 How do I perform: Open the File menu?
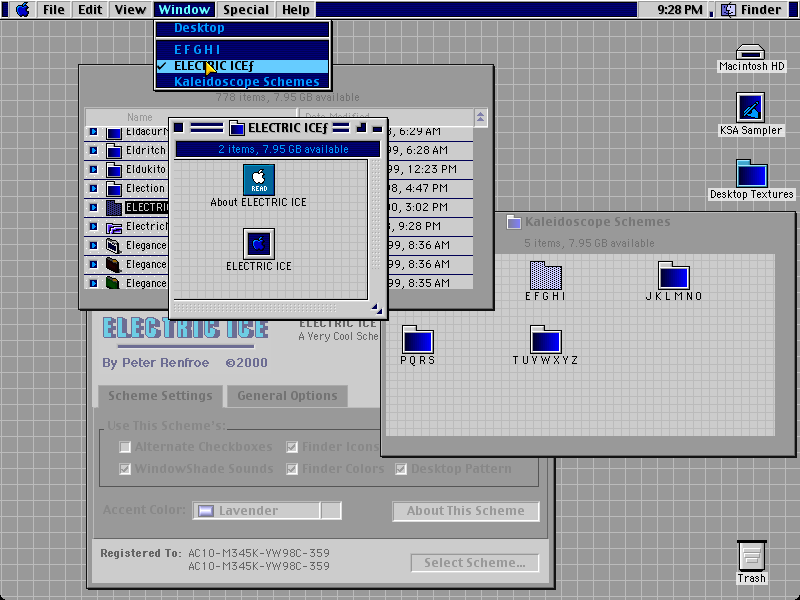(x=54, y=10)
